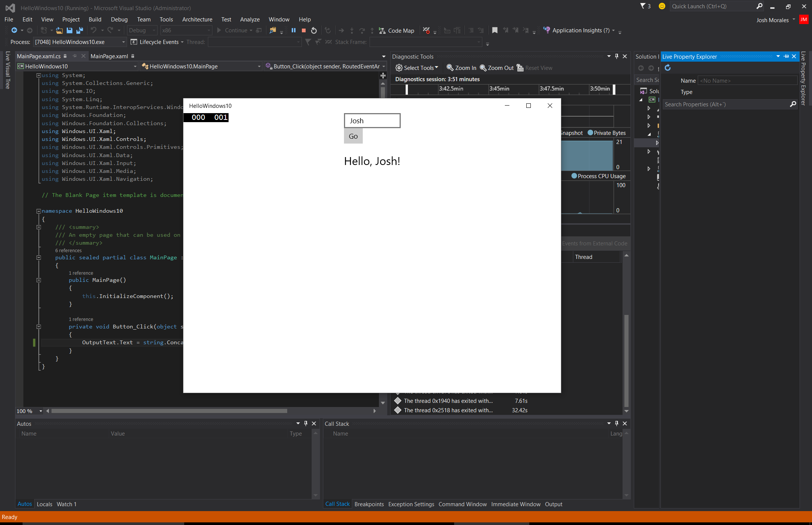Image resolution: width=812 pixels, height=525 pixels.
Task: Click the refresh icon in Live Property Explorer
Action: click(x=668, y=68)
